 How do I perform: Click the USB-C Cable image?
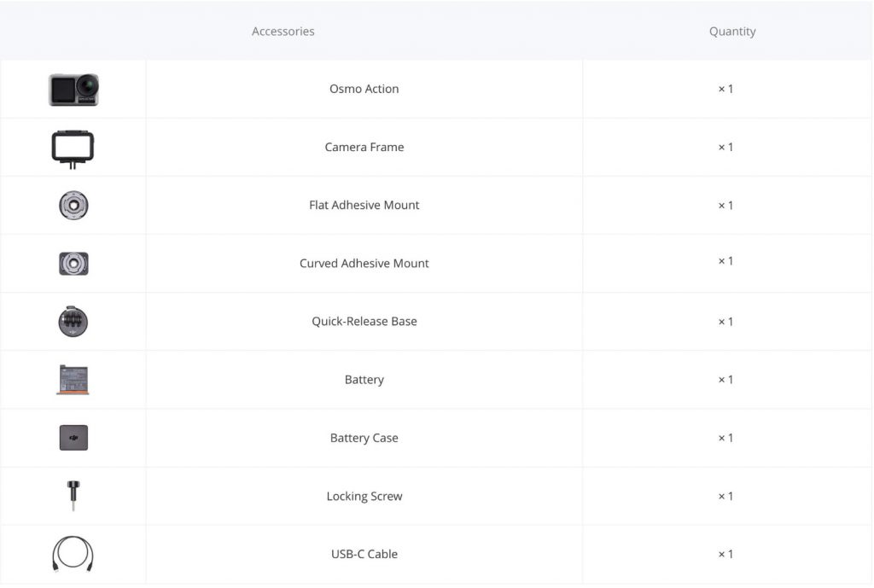click(x=73, y=554)
